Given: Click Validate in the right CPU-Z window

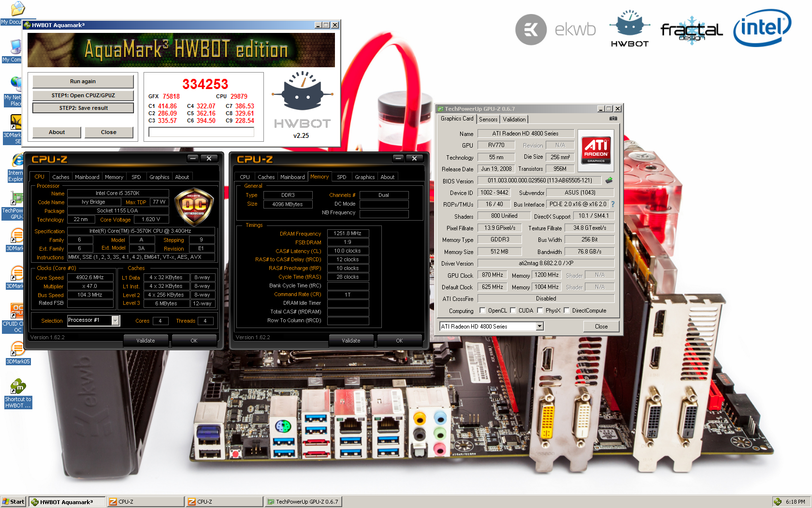Looking at the screenshot, I should pyautogui.click(x=351, y=341).
